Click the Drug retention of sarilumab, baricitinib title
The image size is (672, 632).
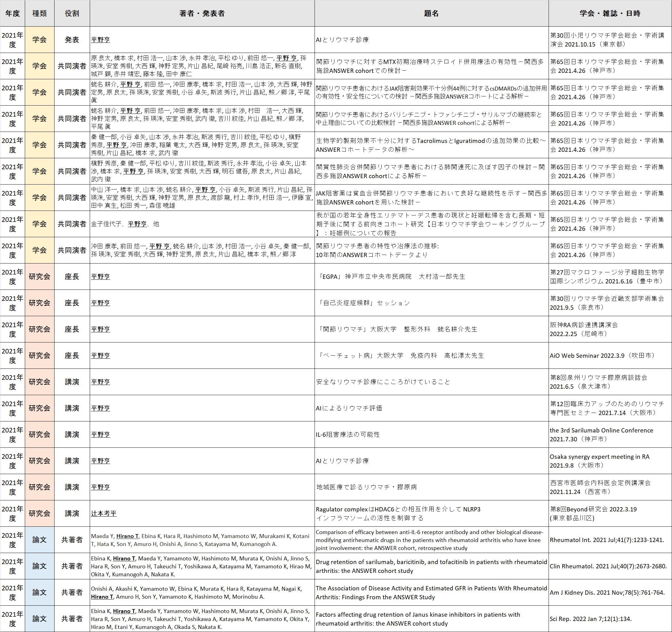pyautogui.click(x=431, y=567)
